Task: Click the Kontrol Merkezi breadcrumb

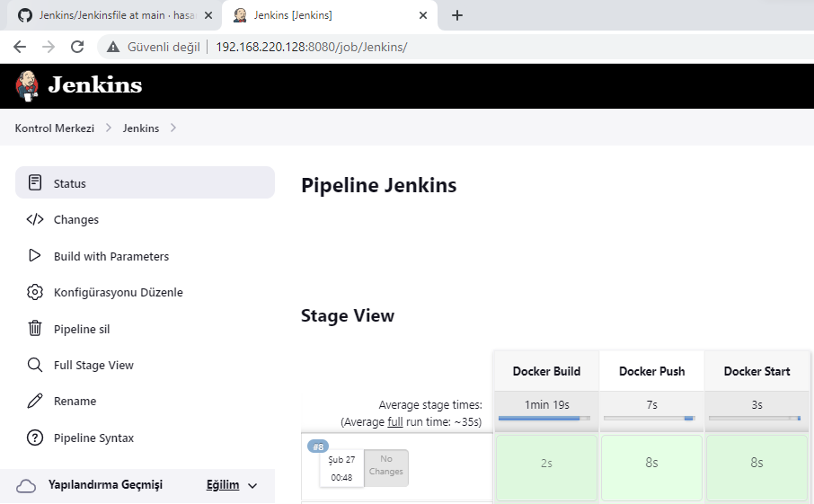Action: (55, 128)
